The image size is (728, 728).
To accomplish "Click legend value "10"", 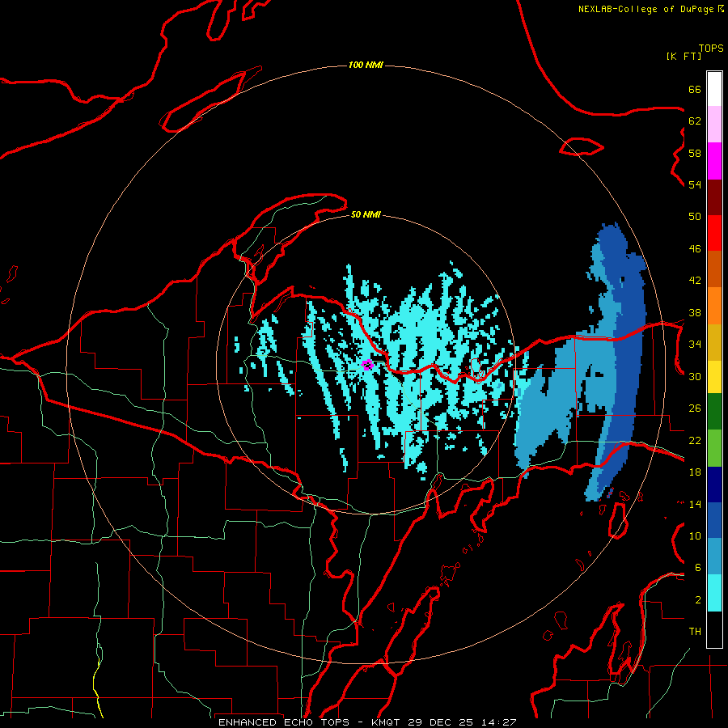I will pos(695,535).
